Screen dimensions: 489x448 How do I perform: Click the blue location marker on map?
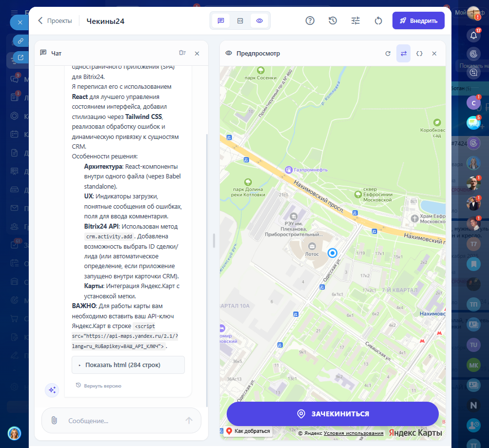pyautogui.click(x=333, y=253)
